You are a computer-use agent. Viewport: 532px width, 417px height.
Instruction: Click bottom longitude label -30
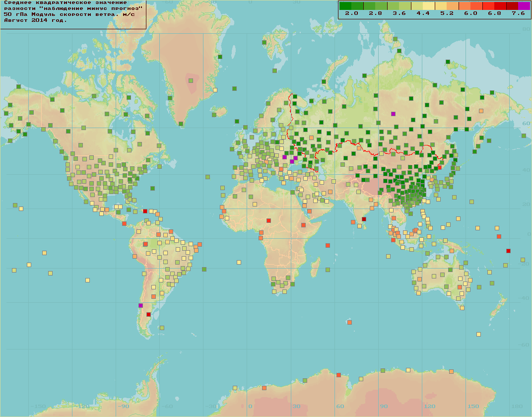[x=211, y=407]
